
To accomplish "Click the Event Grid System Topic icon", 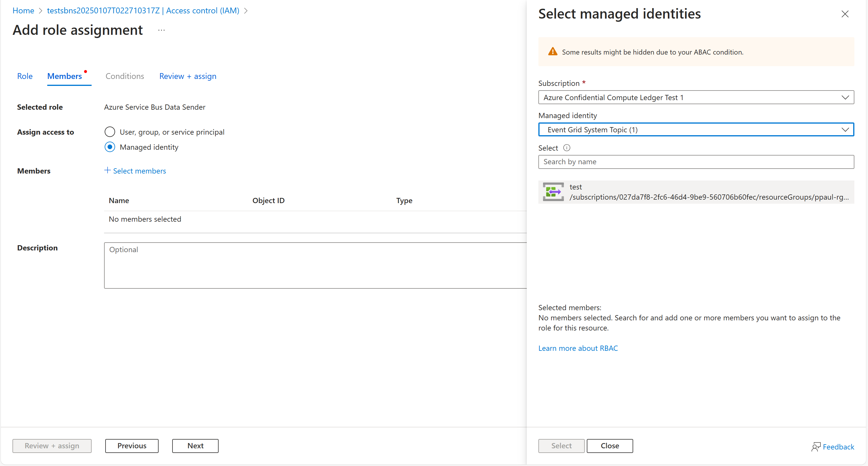I will (x=552, y=192).
